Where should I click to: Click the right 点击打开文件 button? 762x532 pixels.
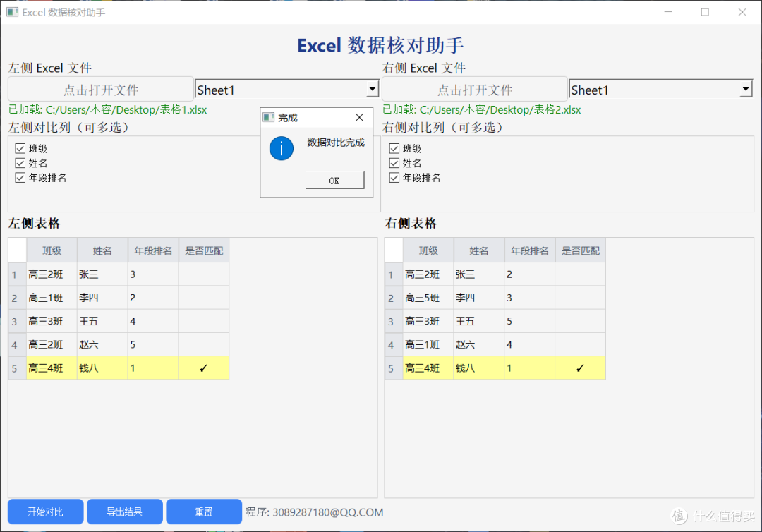pos(475,90)
